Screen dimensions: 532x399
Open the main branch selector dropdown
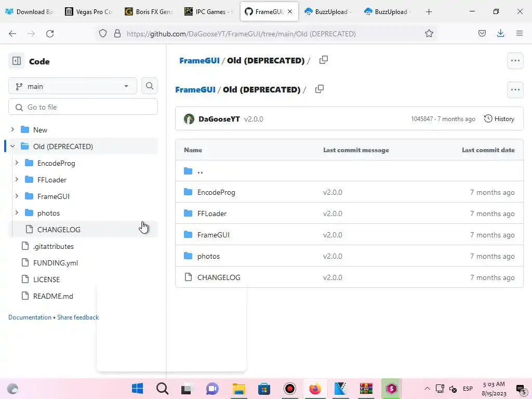click(73, 86)
